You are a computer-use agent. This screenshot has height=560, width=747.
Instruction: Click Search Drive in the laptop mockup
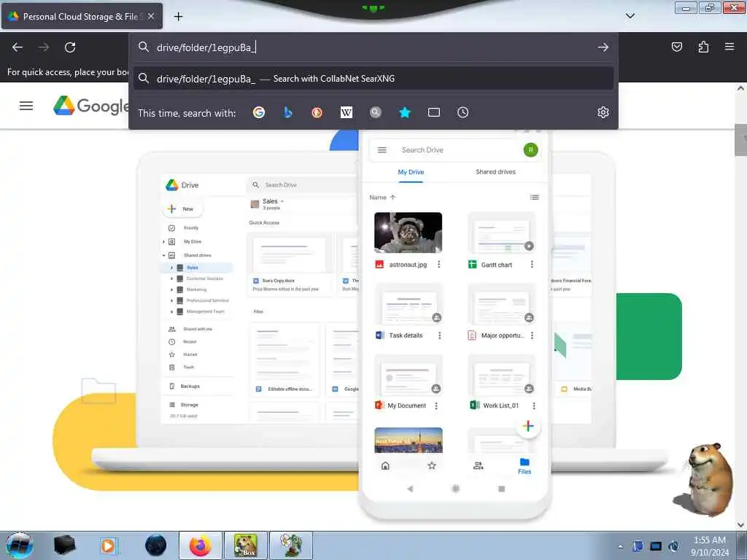(x=281, y=184)
